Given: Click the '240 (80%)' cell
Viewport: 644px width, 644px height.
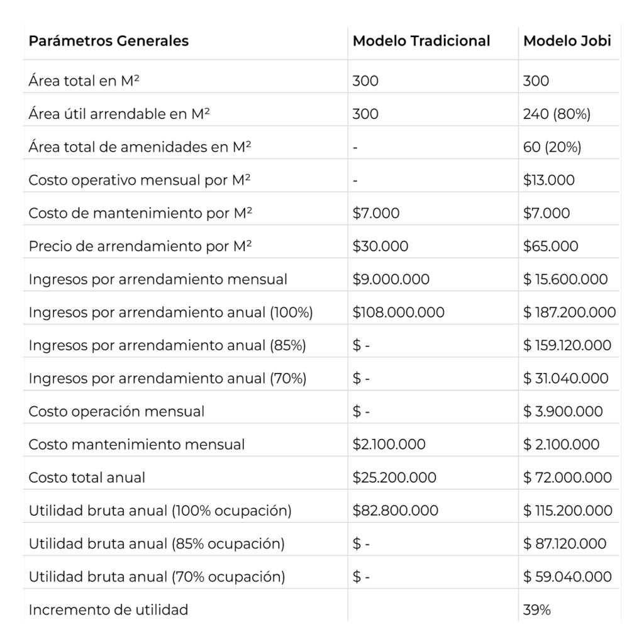Looking at the screenshot, I should point(556,114).
